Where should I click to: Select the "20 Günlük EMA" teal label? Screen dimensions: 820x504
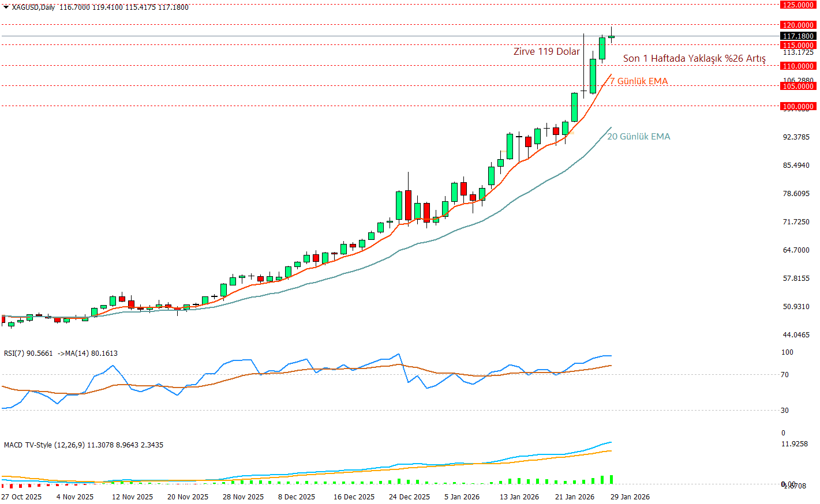pos(638,137)
